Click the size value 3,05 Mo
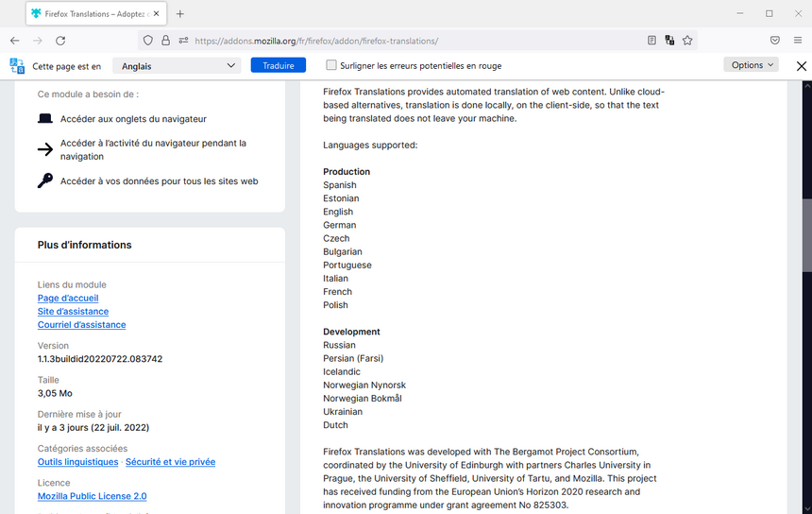Screen dimensions: 812x514 click(x=55, y=393)
